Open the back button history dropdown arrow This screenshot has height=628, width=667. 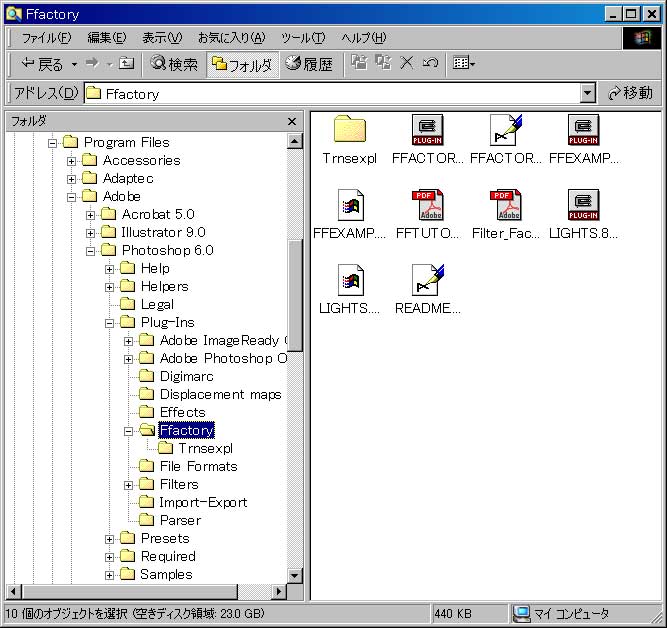tap(74, 64)
